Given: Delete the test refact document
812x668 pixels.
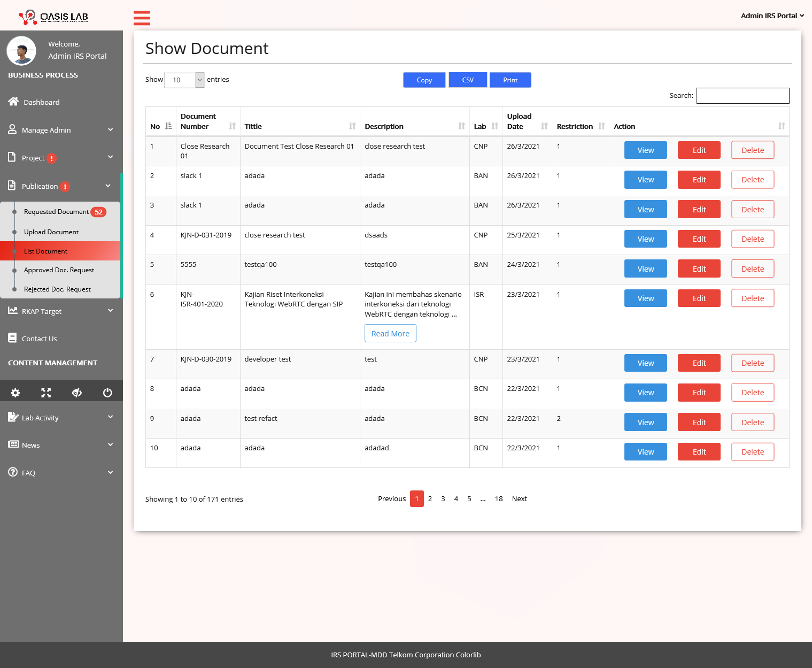Looking at the screenshot, I should click(752, 423).
